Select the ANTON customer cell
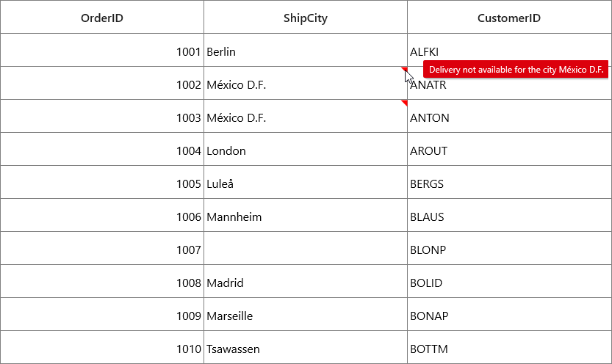This screenshot has height=364, width=612. [509, 116]
